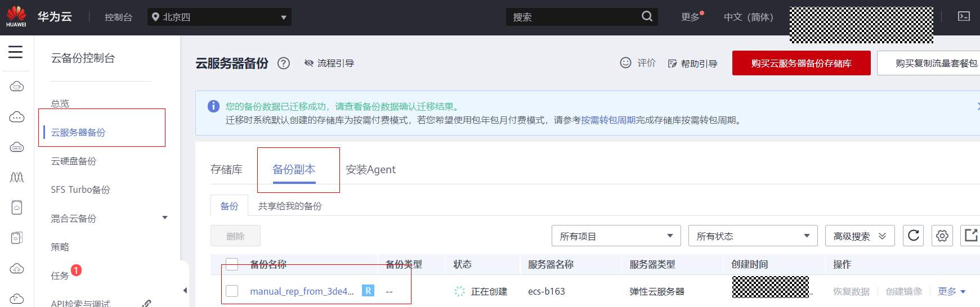
Task: Switch to the 安装Agent tab
Action: [370, 169]
